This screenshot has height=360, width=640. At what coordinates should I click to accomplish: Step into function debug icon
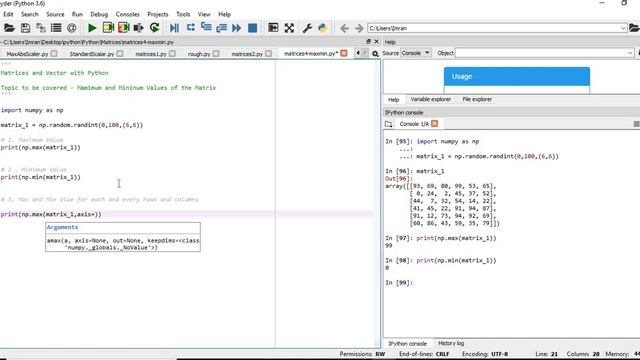point(206,28)
